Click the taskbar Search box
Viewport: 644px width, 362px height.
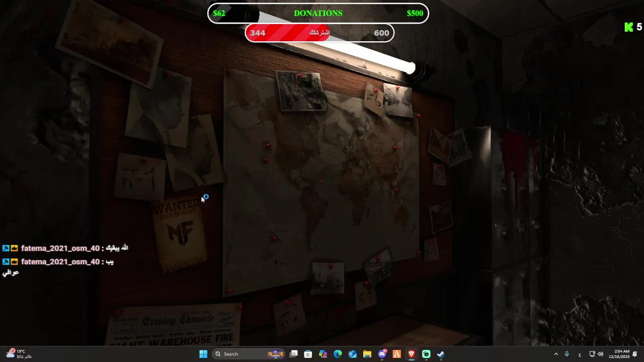(249, 354)
